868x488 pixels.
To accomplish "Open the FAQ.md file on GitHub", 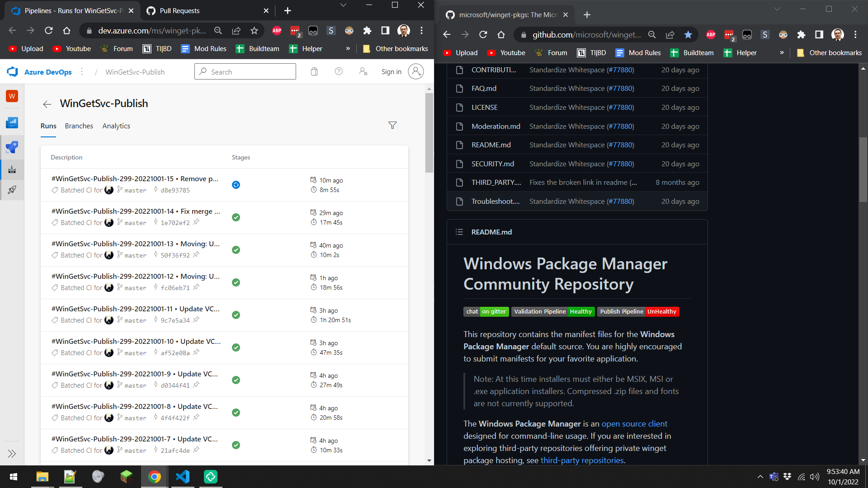I will [484, 89].
